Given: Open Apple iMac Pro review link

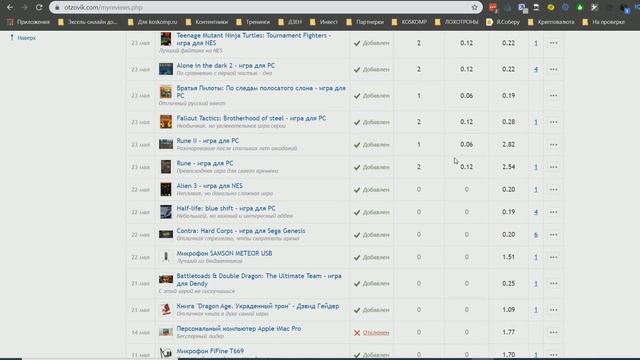Looking at the screenshot, I should point(238,328).
